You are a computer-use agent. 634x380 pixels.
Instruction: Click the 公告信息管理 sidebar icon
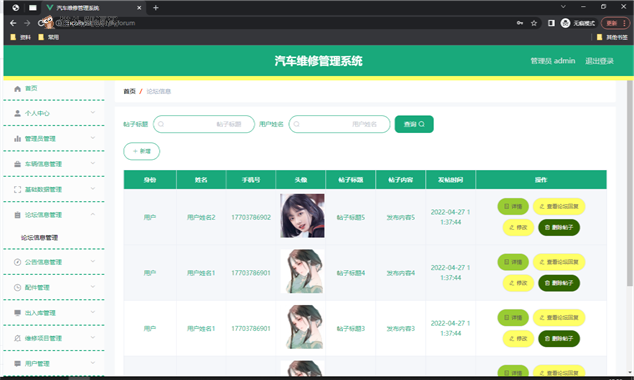click(x=17, y=262)
